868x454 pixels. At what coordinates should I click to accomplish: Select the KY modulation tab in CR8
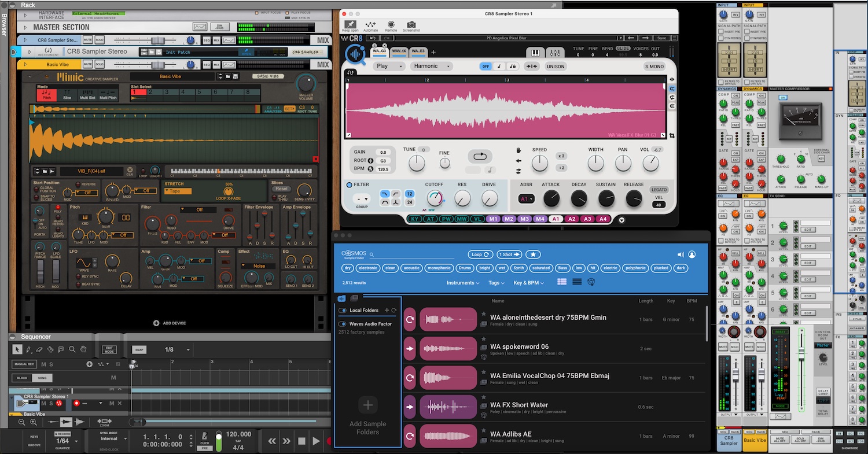415,219
